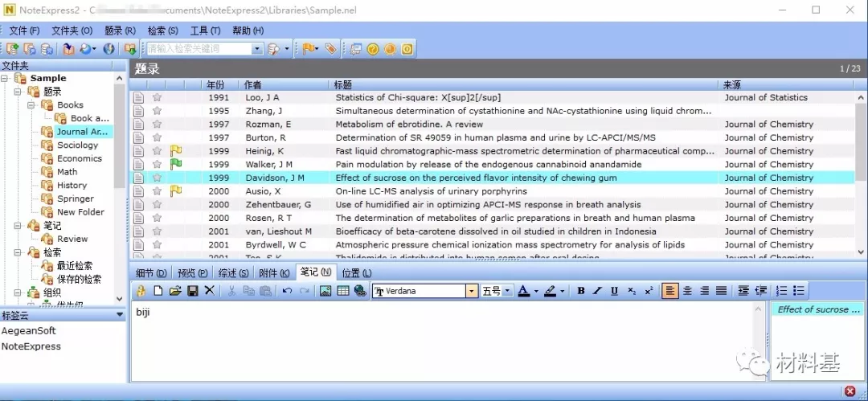The width and height of the screenshot is (868, 401).
Task: Insert a table into the note
Action: (x=343, y=291)
